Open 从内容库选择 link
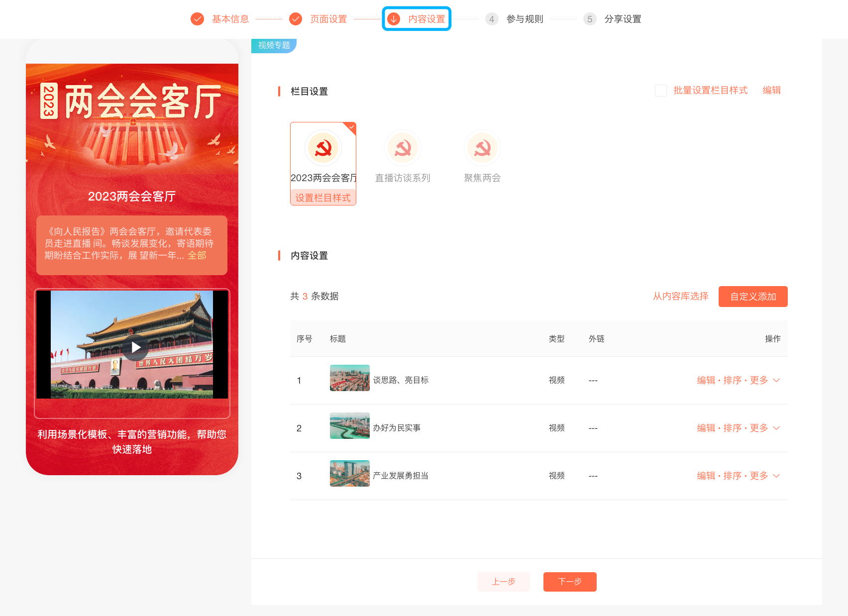Image resolution: width=848 pixels, height=616 pixels. [680, 297]
